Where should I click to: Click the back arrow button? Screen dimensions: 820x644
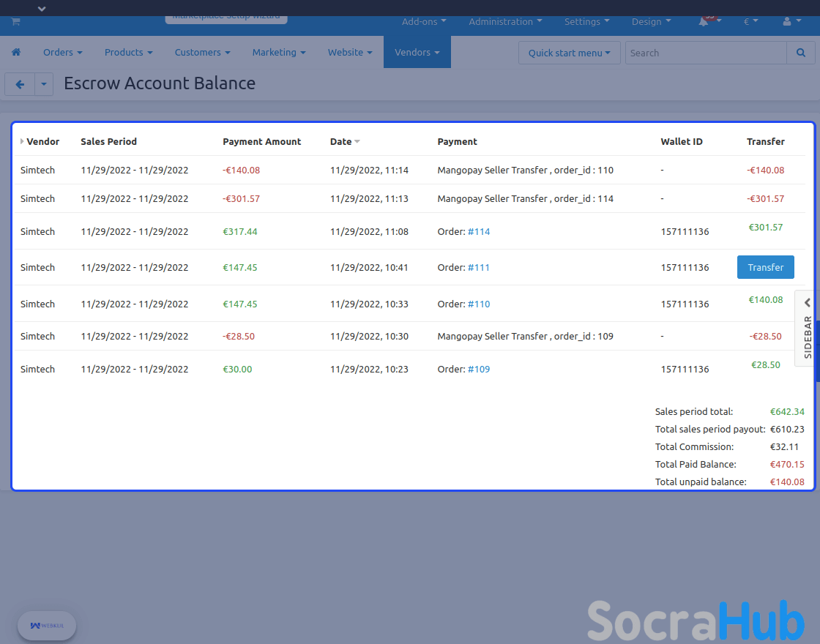pyautogui.click(x=20, y=85)
